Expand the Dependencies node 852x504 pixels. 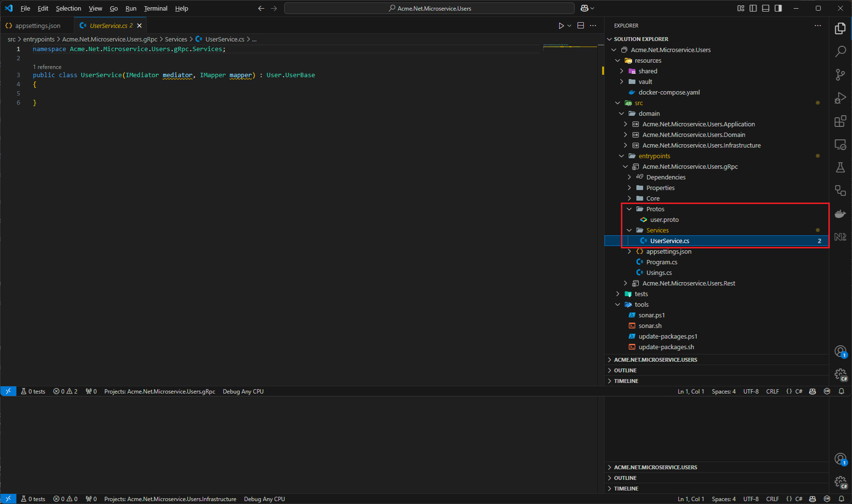point(629,177)
